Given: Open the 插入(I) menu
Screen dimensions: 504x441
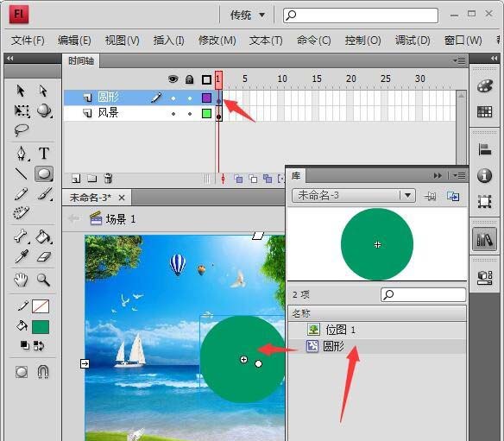Looking at the screenshot, I should pyautogui.click(x=169, y=41).
